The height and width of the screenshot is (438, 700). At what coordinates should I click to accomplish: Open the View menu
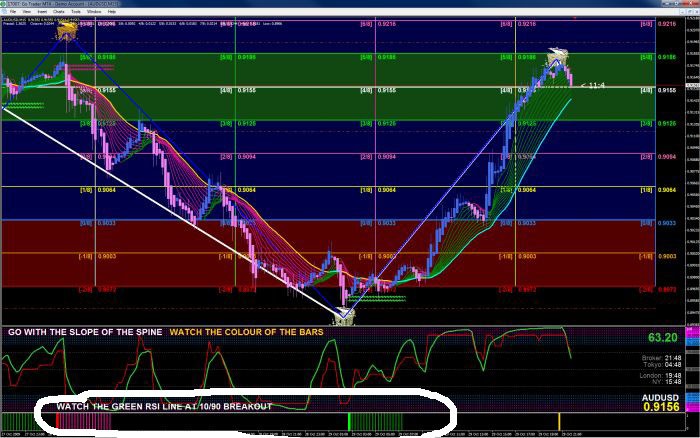tap(27, 12)
